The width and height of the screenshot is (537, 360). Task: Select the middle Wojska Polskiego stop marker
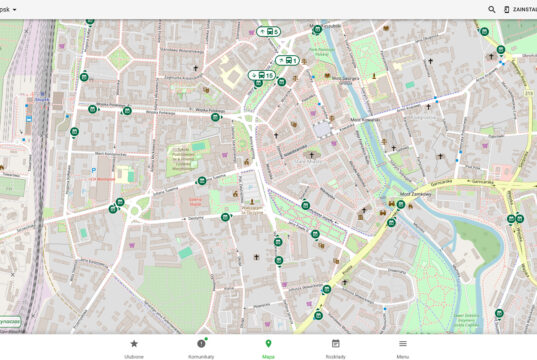pyautogui.click(x=127, y=111)
